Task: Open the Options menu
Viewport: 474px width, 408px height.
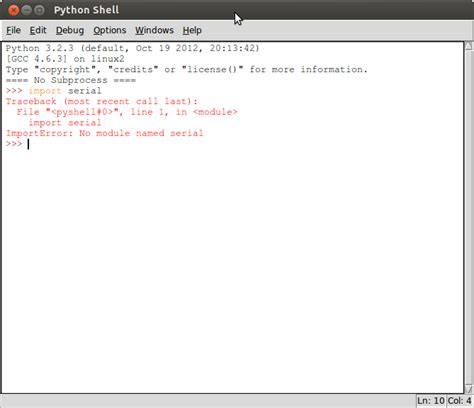Action: pos(110,30)
